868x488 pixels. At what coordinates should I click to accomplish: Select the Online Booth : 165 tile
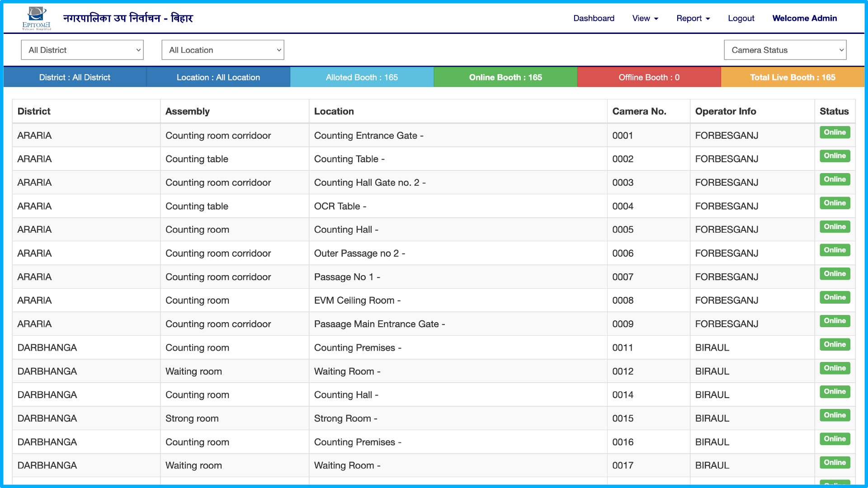pyautogui.click(x=505, y=77)
